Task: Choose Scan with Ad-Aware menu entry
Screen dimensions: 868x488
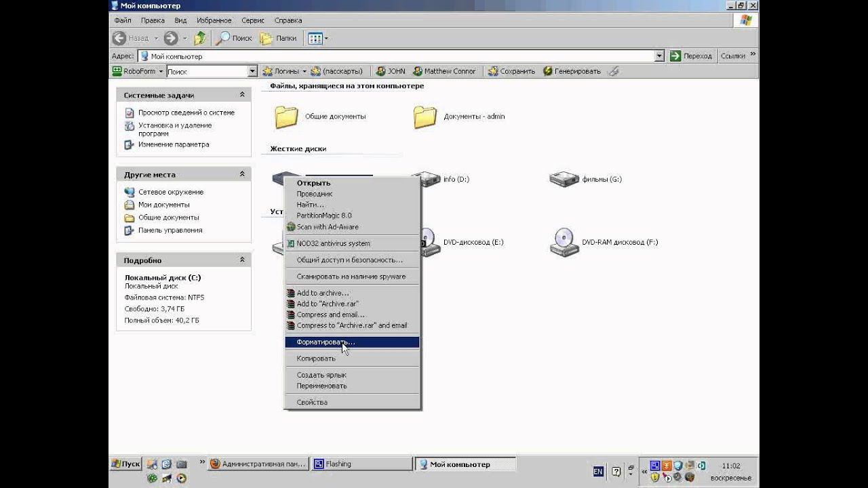Action: (353, 227)
